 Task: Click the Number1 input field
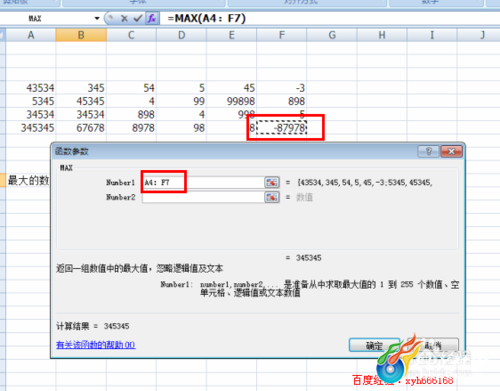pos(203,182)
